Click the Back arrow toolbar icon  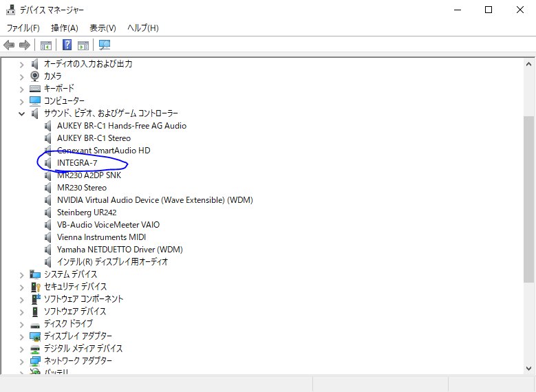coord(9,45)
